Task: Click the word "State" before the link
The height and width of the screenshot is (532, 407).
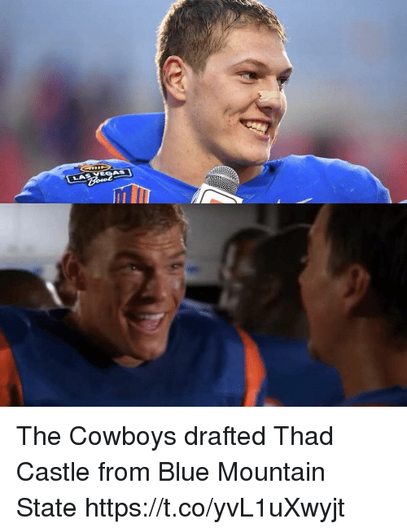Action: pyautogui.click(x=46, y=508)
